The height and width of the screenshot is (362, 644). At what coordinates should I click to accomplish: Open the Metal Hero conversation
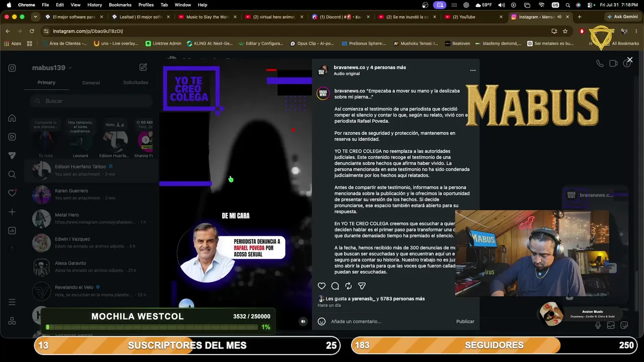point(92,219)
